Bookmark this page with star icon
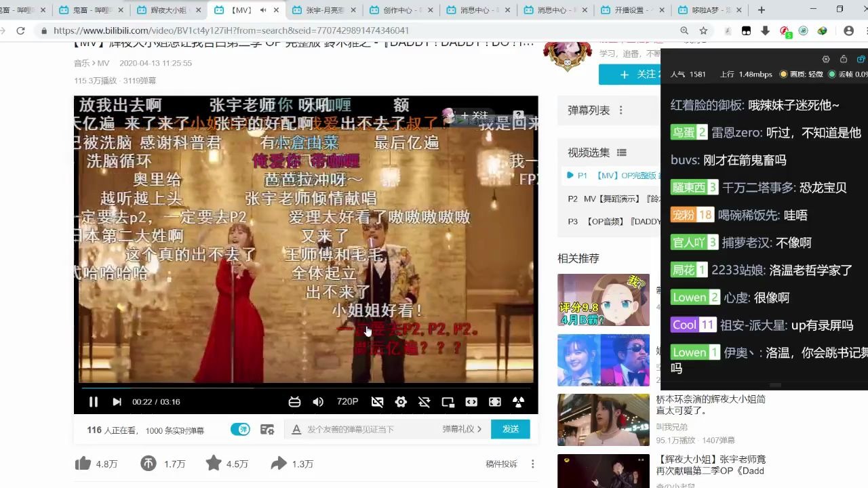Viewport: 868px width, 488px height. tap(703, 30)
